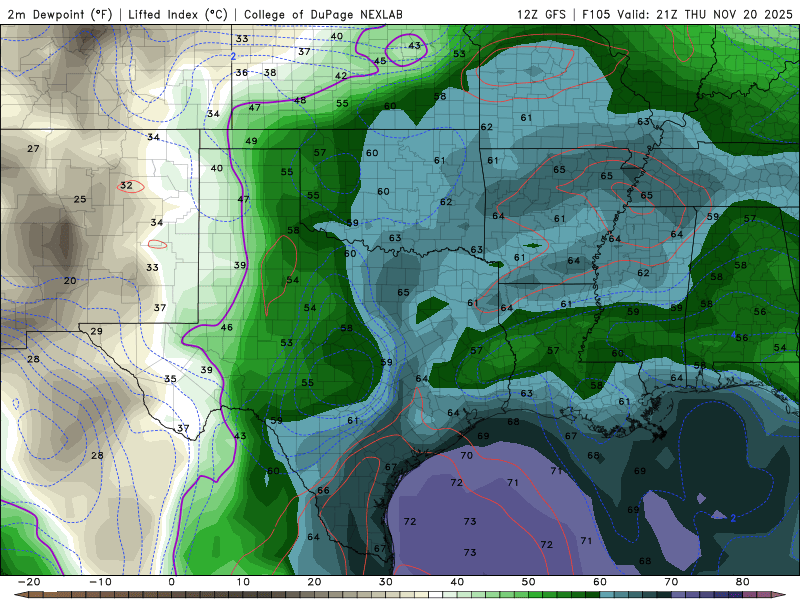This screenshot has height=600, width=800.
Task: Click the 27 dewpoint value on the map
Action: coord(33,148)
